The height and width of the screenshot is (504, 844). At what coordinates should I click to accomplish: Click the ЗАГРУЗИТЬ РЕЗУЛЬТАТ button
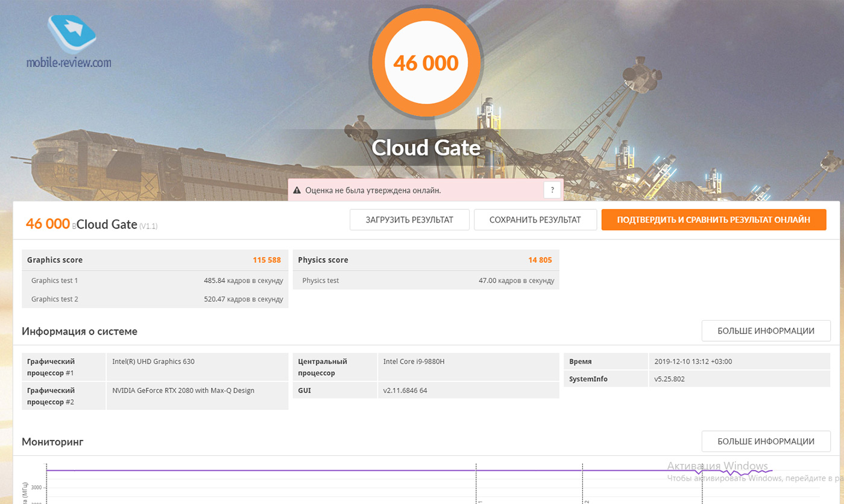coord(409,220)
